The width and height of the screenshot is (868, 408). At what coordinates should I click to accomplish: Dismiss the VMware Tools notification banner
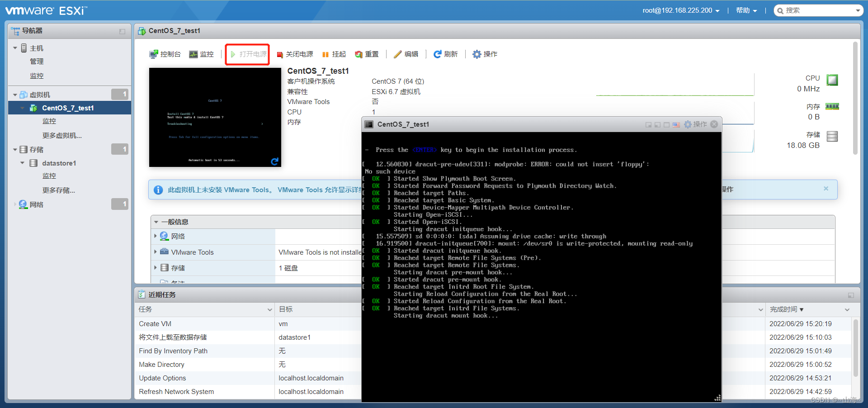coord(826,189)
